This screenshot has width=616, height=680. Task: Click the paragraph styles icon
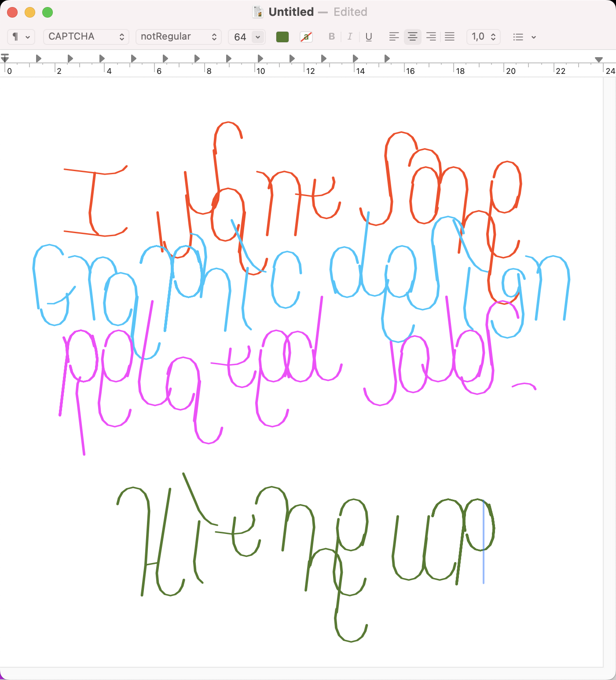21,37
